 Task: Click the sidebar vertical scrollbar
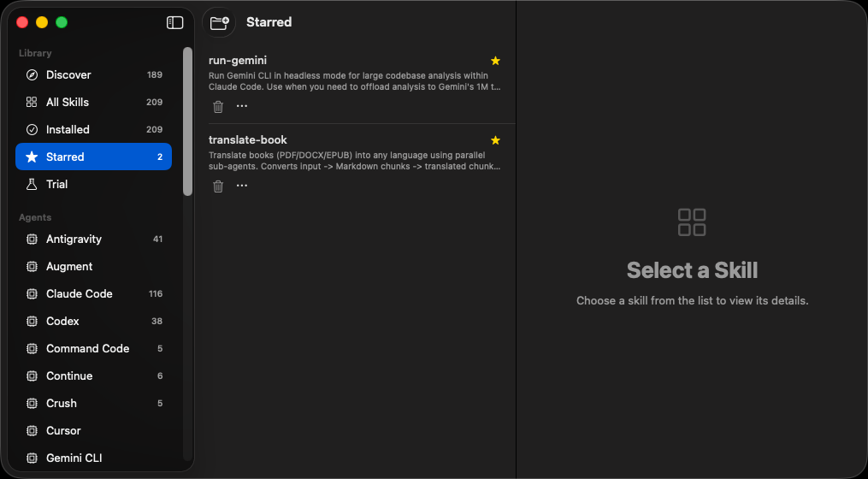(x=187, y=121)
